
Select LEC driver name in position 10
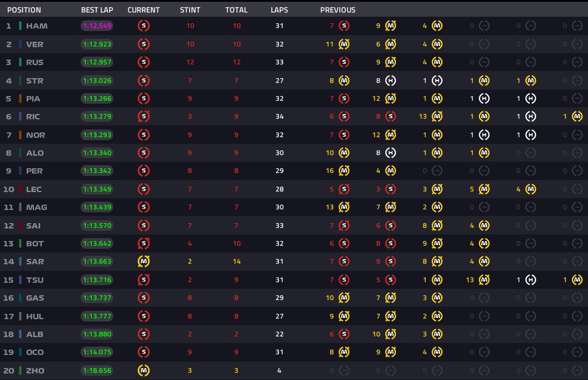pos(34,190)
